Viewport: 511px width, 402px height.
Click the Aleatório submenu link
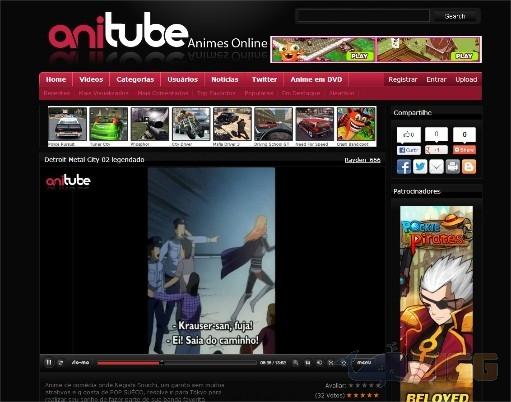pyautogui.click(x=342, y=93)
